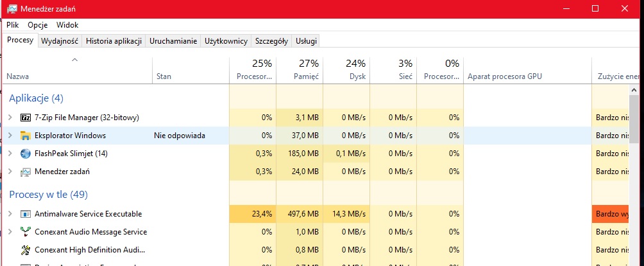Click the 0,8 MB memory cell
Screen dimensions: 644x266
(300, 250)
